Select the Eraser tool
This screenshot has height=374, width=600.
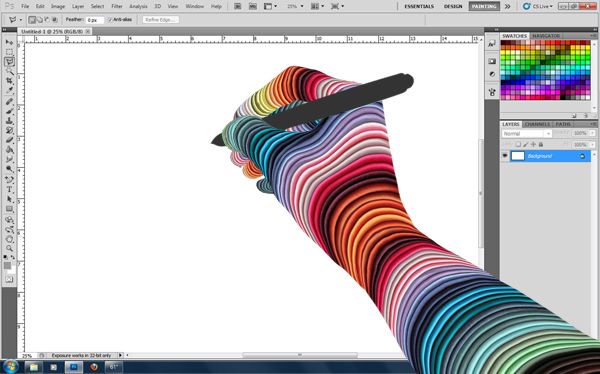(9, 140)
